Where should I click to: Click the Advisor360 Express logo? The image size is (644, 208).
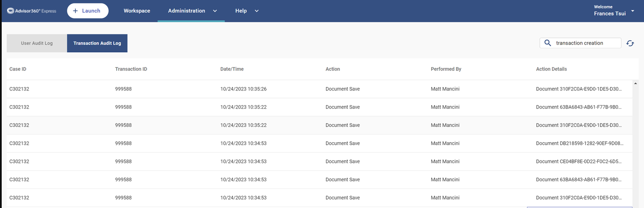coord(32,11)
